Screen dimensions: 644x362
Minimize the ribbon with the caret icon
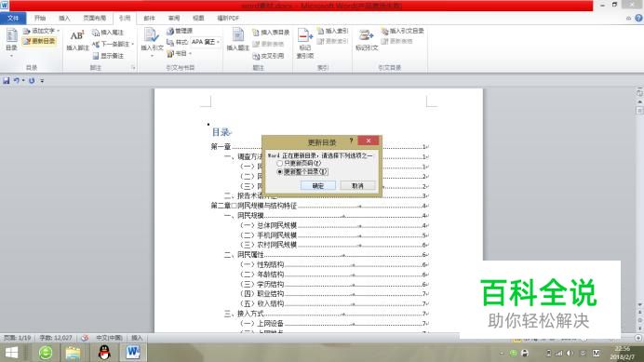tap(628, 18)
